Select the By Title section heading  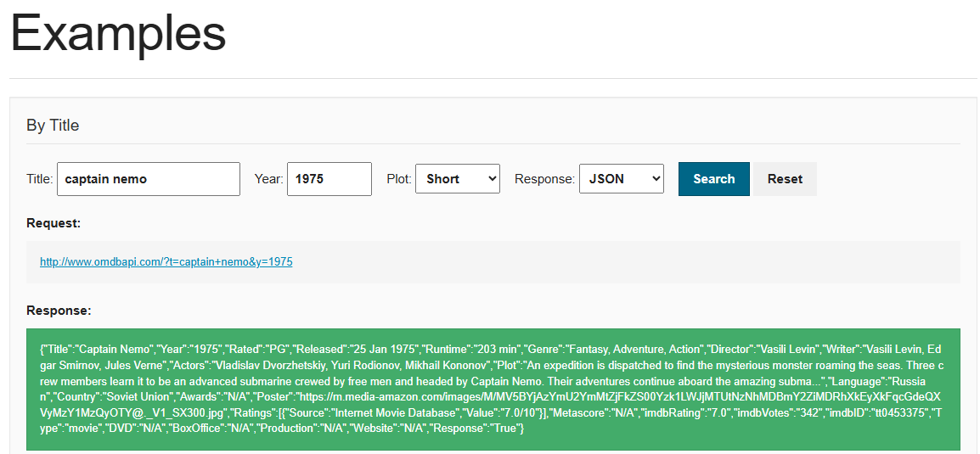point(53,126)
